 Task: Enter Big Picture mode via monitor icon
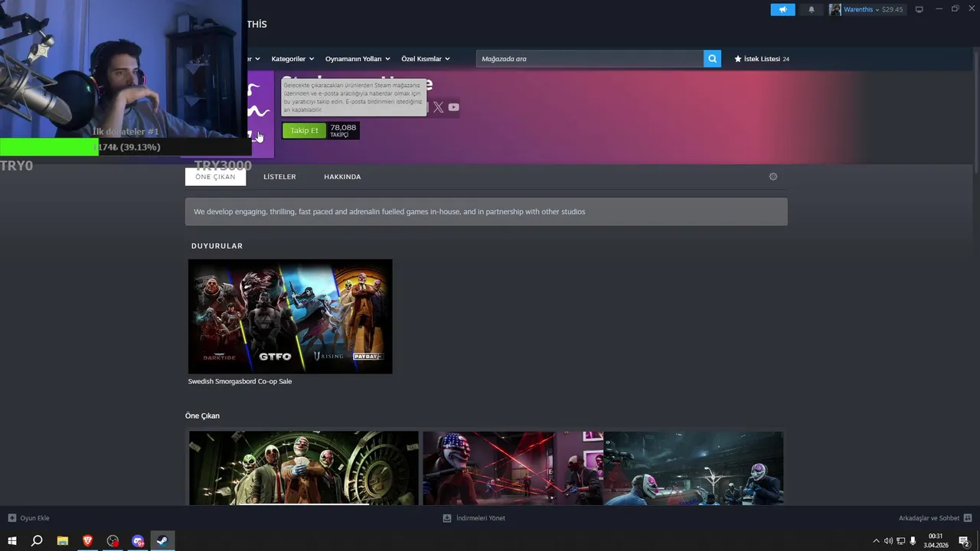[920, 9]
